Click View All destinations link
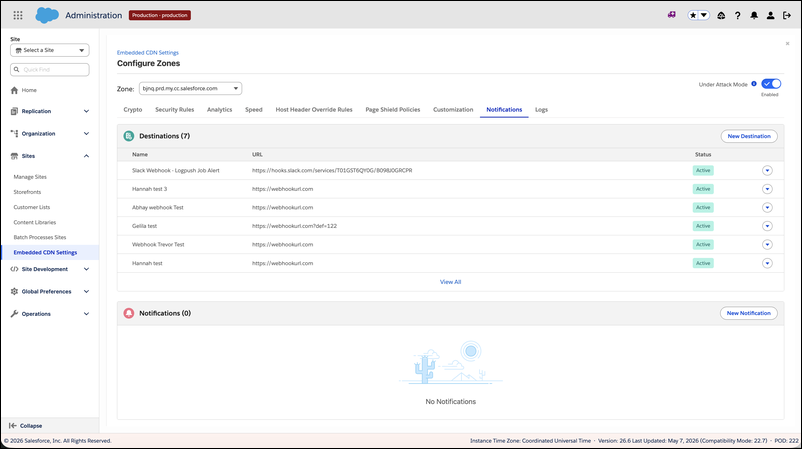This screenshot has height=449, width=802. pyautogui.click(x=451, y=282)
